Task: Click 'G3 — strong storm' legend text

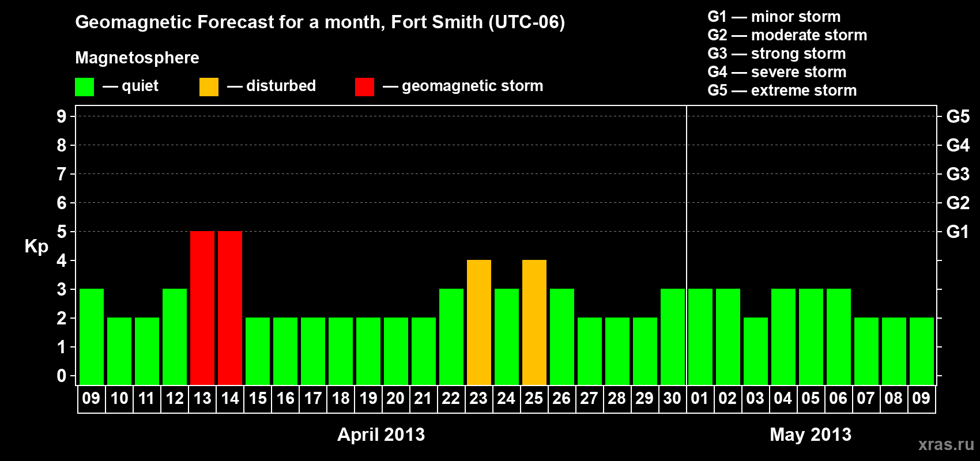Action: point(777,54)
